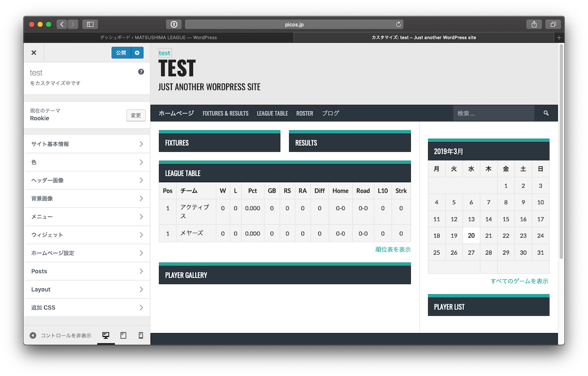Click すべてのゲームを表示 link
The width and height of the screenshot is (588, 376).
tap(520, 281)
